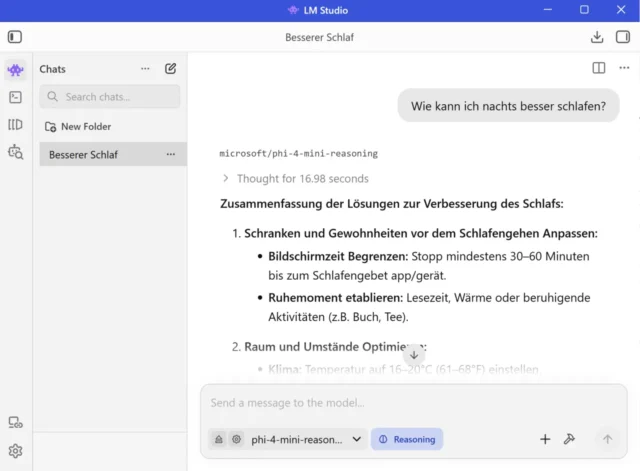Open the My Models library icon
The height and width of the screenshot is (471, 640).
click(15, 125)
